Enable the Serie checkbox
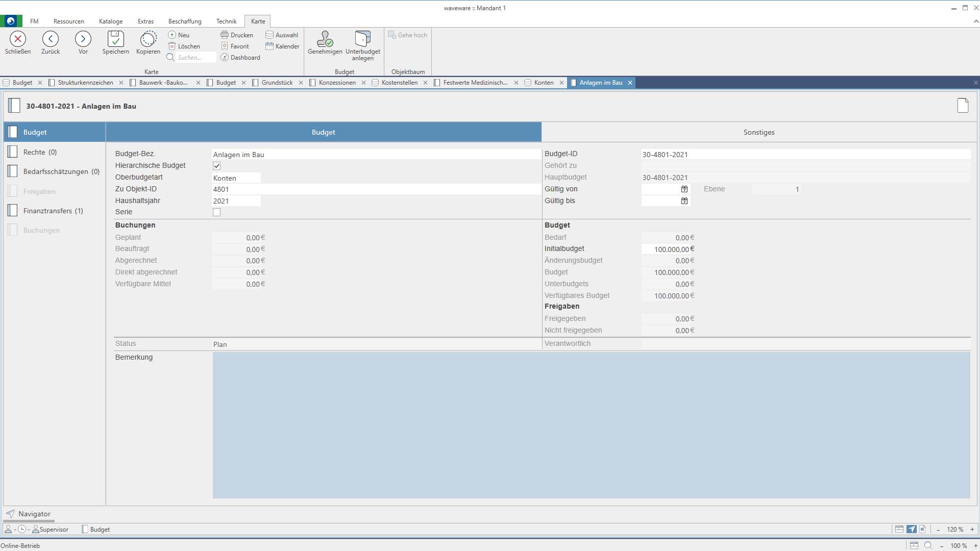This screenshot has width=980, height=551. click(x=217, y=212)
